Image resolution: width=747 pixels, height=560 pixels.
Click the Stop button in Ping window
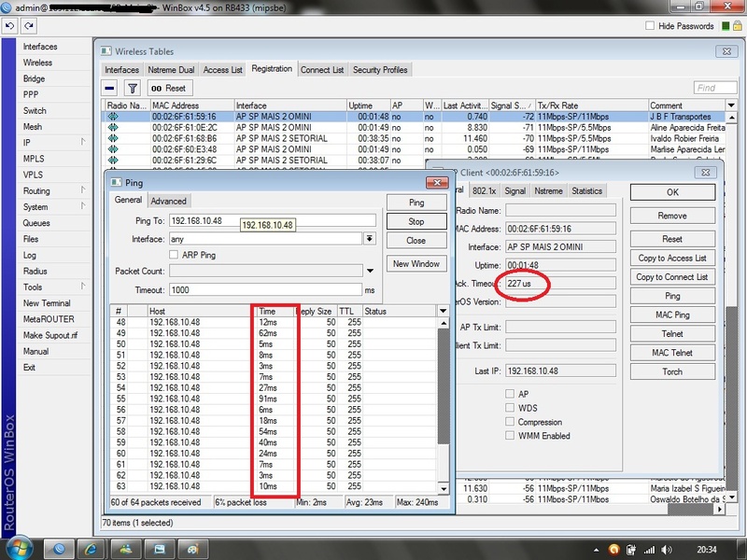tap(416, 221)
